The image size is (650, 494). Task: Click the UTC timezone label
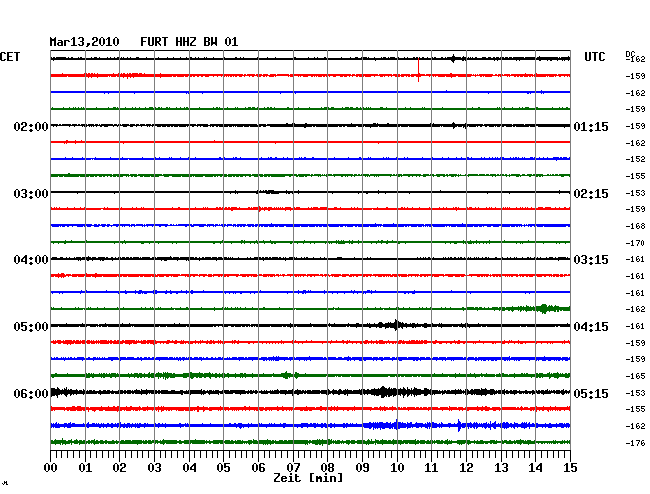pos(594,57)
